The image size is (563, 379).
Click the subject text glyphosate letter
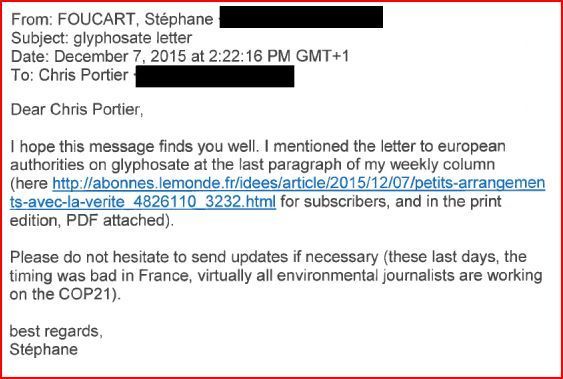click(132, 38)
